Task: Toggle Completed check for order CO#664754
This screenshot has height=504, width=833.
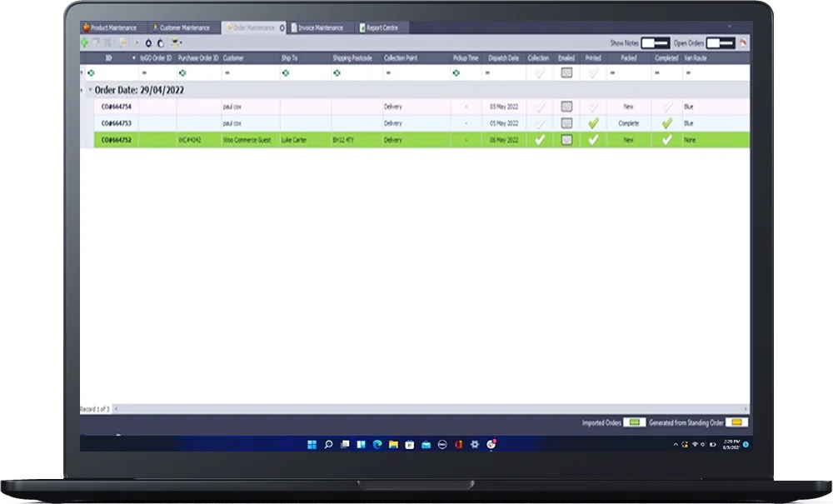Action: (666, 107)
